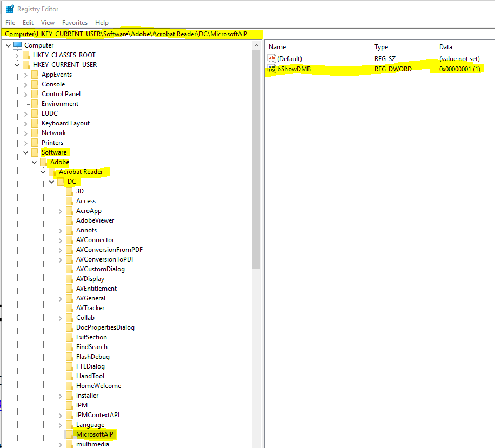Collapse the DC key
Viewport: 495px width, 448px height.
[51, 182]
